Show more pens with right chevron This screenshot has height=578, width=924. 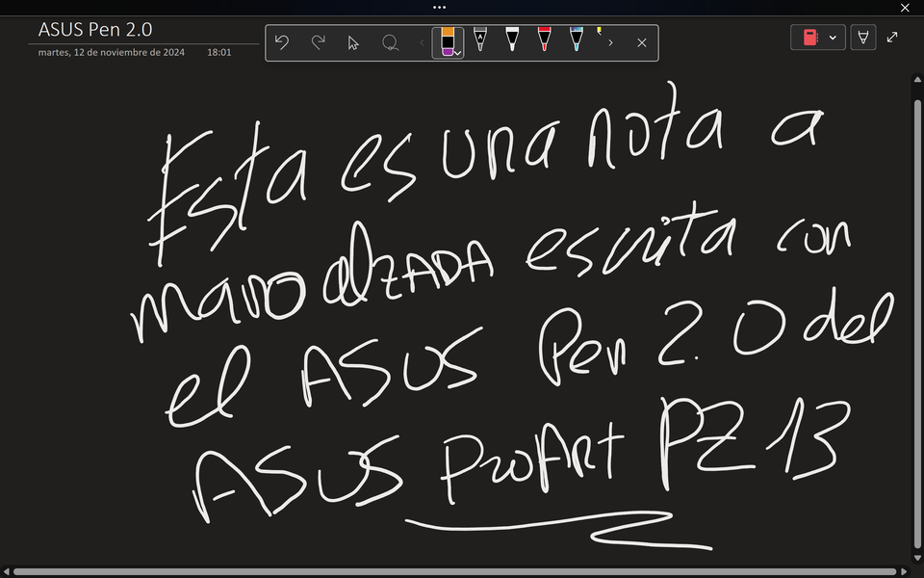pos(610,42)
